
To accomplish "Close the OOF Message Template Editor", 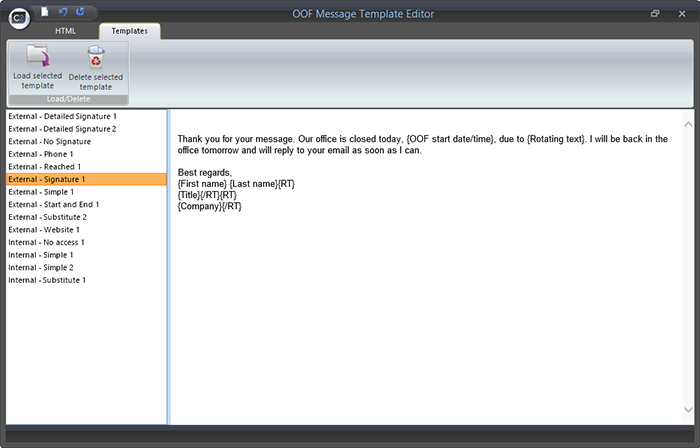I will pos(682,14).
